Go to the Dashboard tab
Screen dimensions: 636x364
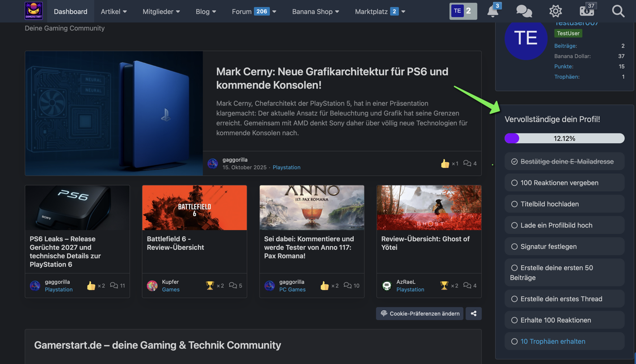pos(70,11)
